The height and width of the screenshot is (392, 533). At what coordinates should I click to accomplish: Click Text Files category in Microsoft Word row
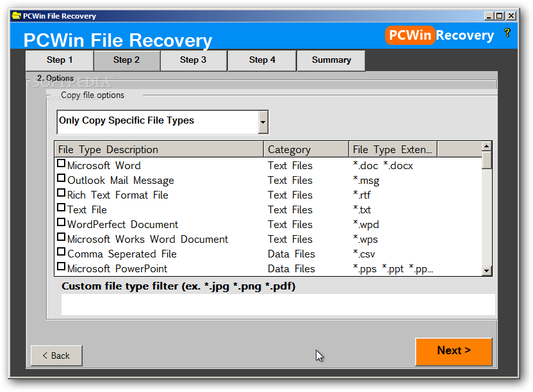coord(290,165)
